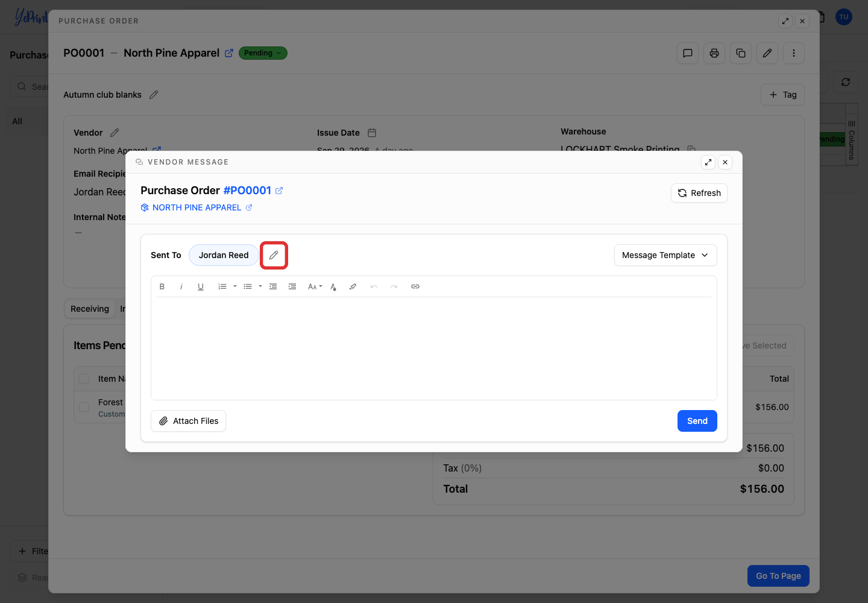Click in the message body text area
This screenshot has width=868, height=603.
(x=434, y=348)
